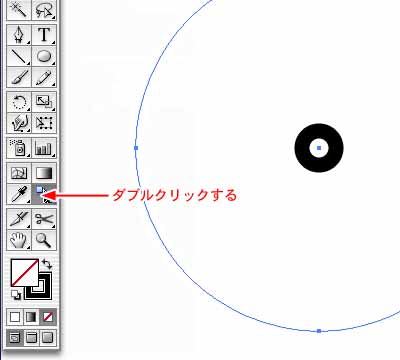Switch to Full Screen with Menu Bar

tap(31, 338)
